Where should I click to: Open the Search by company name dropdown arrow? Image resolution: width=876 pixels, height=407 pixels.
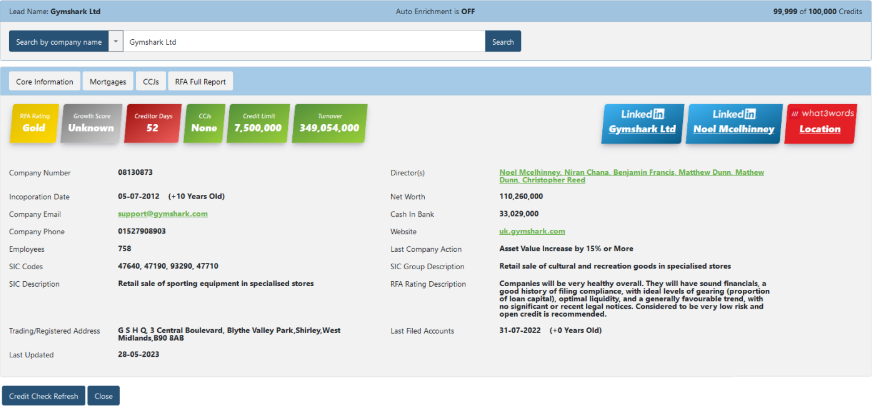[x=116, y=41]
